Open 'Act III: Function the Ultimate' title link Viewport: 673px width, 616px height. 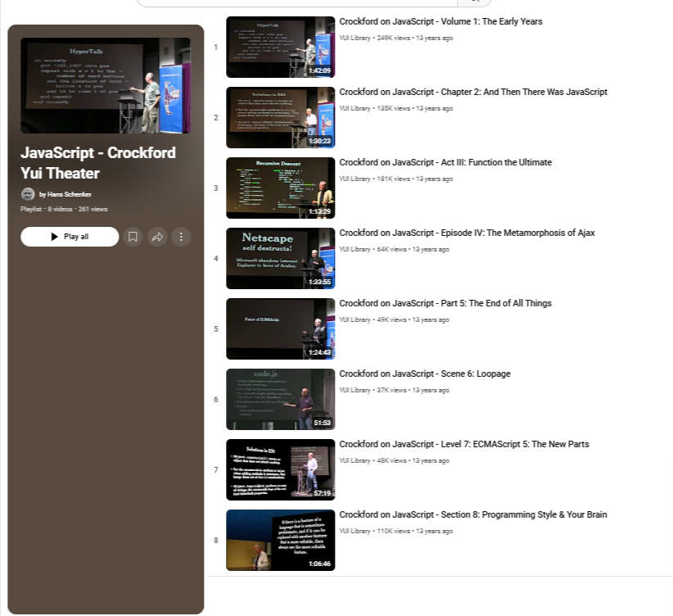445,162
